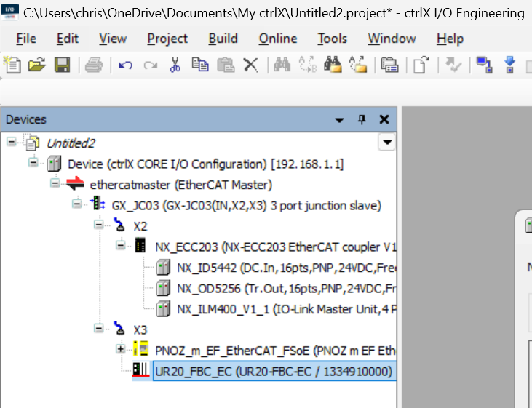
Task: Click the Open Project folder icon
Action: coord(36,65)
